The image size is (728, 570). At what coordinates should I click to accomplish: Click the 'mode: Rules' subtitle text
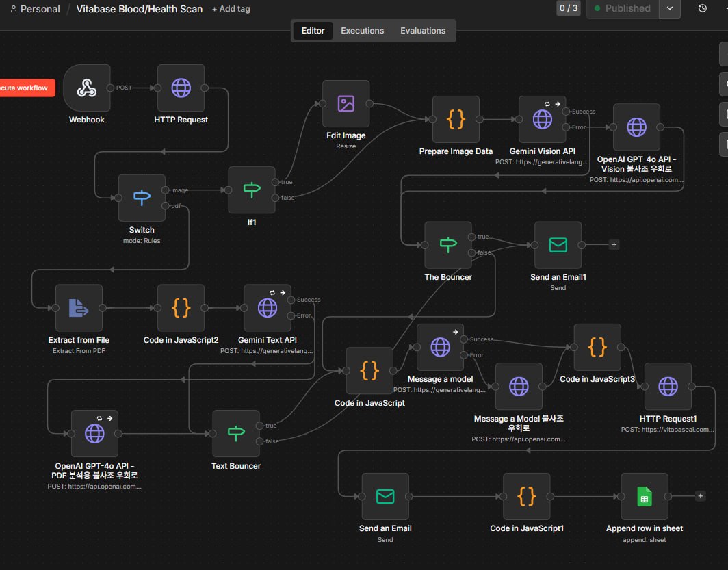pos(142,240)
